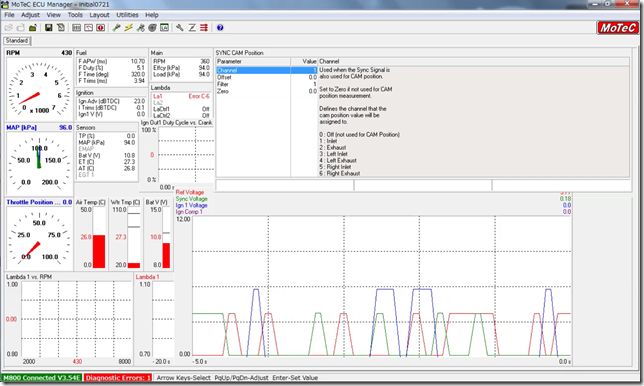Click the red horizontal lines toolbar icon
Screen dimensions: 644x386
click(x=204, y=28)
